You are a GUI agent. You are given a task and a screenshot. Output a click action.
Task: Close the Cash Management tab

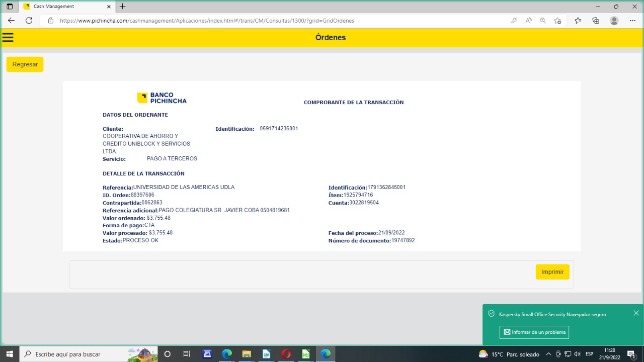click(x=109, y=7)
